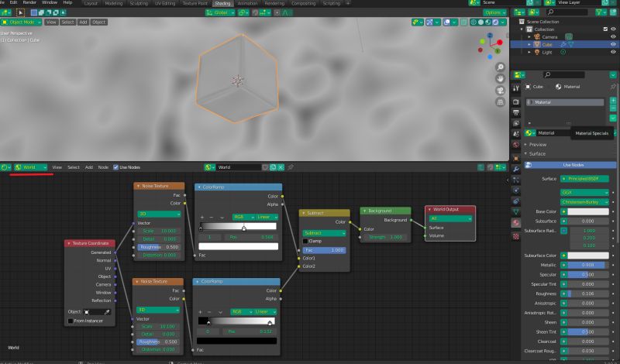The width and height of the screenshot is (620, 364).
Task: Open Subtract blend type dropdown
Action: pyautogui.click(x=324, y=233)
